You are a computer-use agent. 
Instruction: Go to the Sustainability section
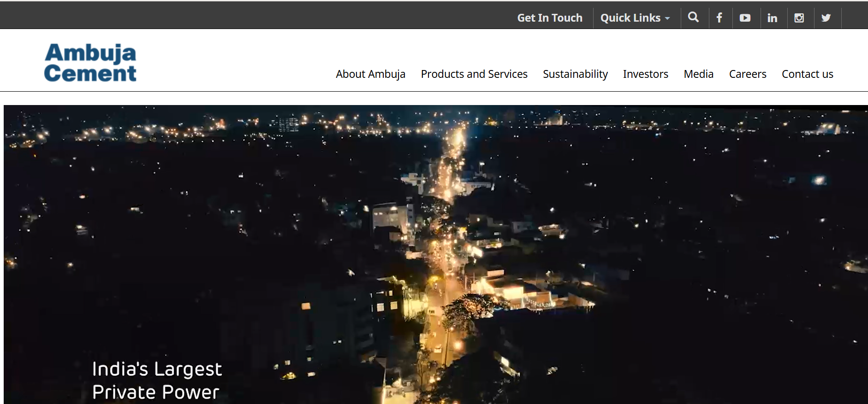pos(575,74)
